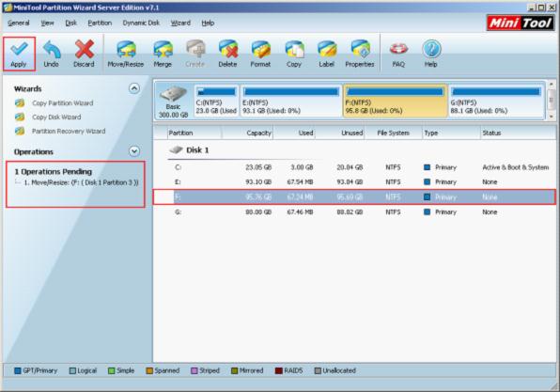Click disk map scrollbar down arrow
560x392 pixels.
[x=551, y=117]
